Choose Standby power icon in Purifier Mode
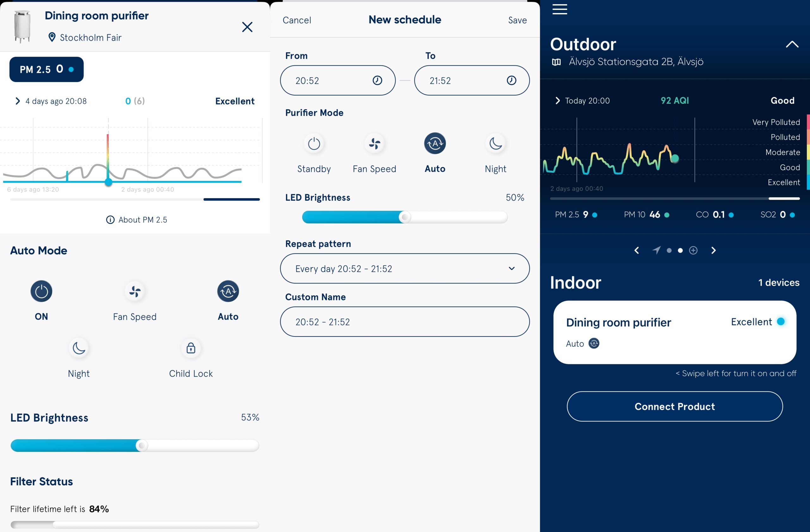Screen dimensions: 810x532 point(314,144)
